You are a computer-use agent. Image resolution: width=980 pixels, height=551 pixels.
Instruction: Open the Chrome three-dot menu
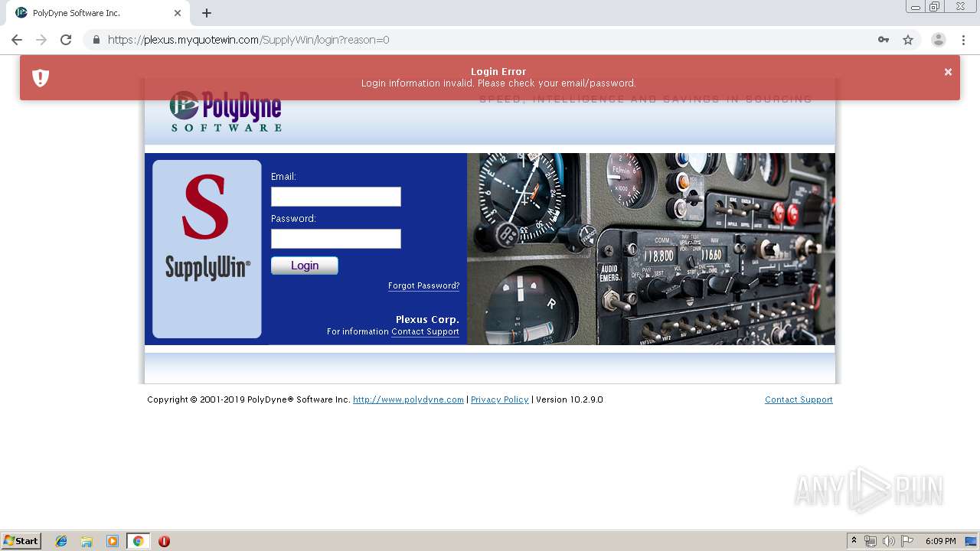(963, 40)
